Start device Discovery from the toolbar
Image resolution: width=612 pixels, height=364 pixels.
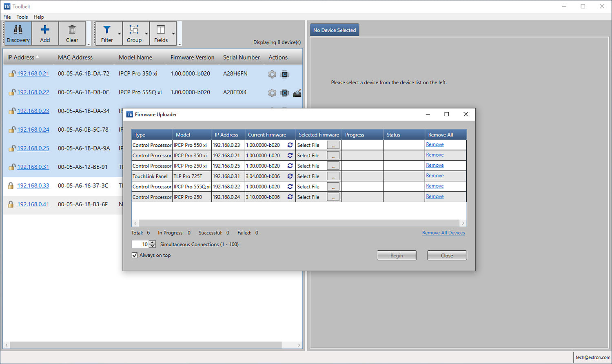tap(18, 33)
